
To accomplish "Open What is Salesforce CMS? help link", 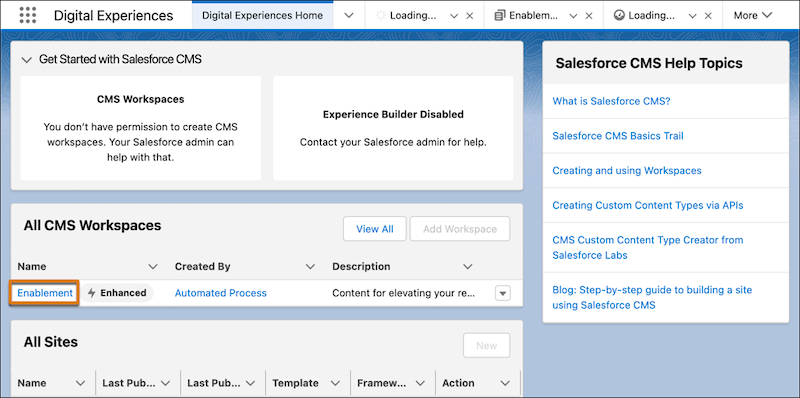I will [x=611, y=101].
